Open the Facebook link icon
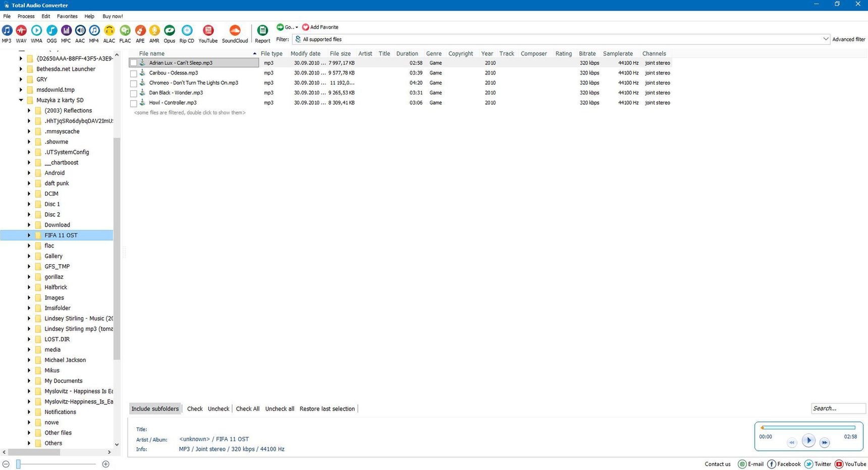This screenshot has width=868, height=470. (772, 464)
